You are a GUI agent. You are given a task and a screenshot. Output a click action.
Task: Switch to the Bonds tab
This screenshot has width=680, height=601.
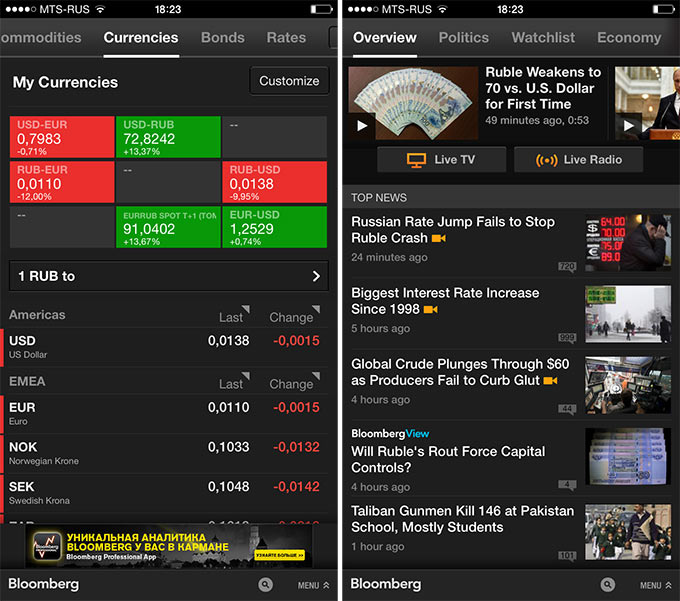pyautogui.click(x=222, y=38)
